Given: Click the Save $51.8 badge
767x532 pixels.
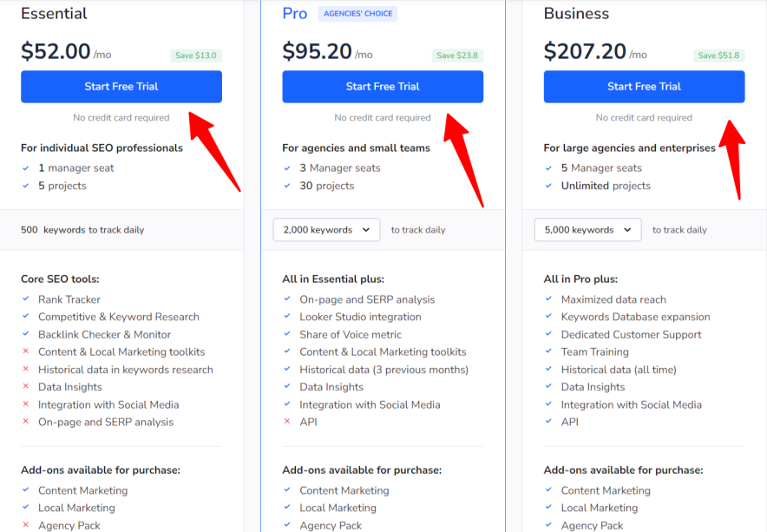Looking at the screenshot, I should tap(718, 56).
